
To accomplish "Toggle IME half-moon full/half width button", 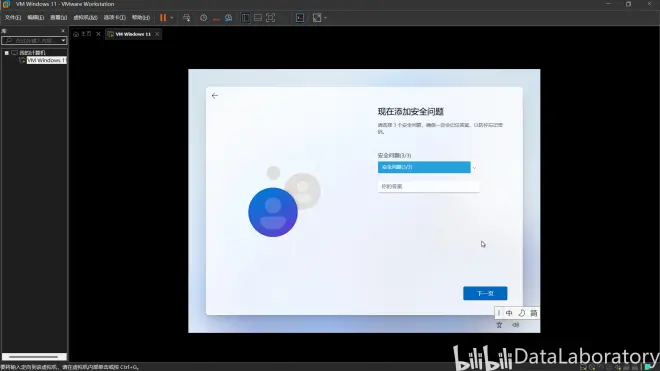I will [x=522, y=313].
